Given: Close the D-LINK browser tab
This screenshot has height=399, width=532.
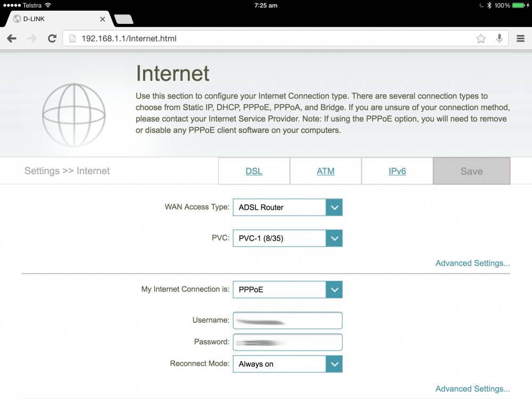Looking at the screenshot, I should pyautogui.click(x=103, y=19).
